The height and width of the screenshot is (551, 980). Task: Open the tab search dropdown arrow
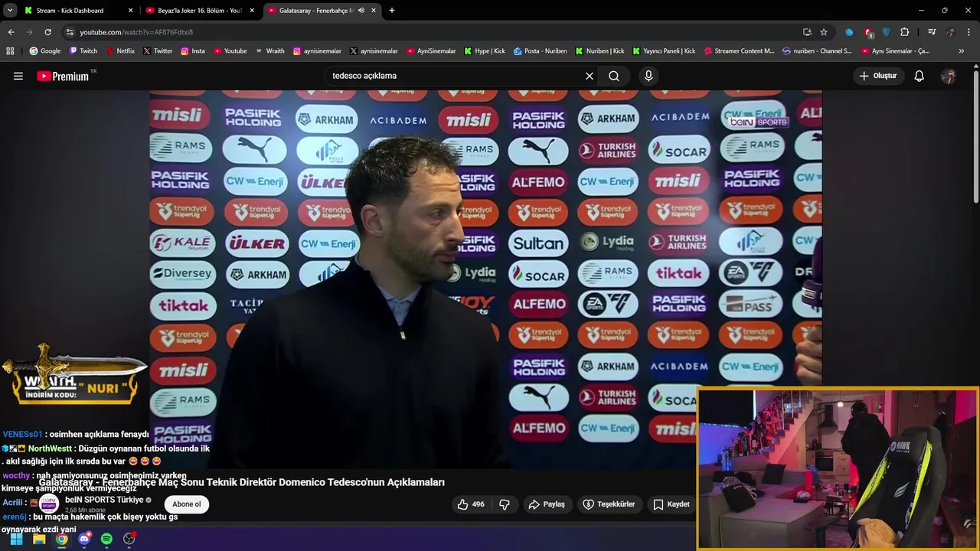(x=10, y=11)
